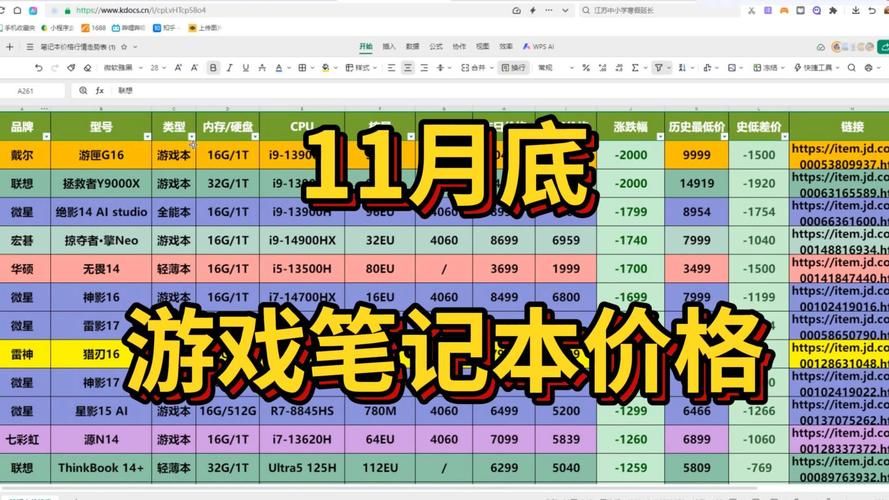Click the vertical alignment icon
Viewport: 889px width, 500px height.
pyautogui.click(x=441, y=67)
